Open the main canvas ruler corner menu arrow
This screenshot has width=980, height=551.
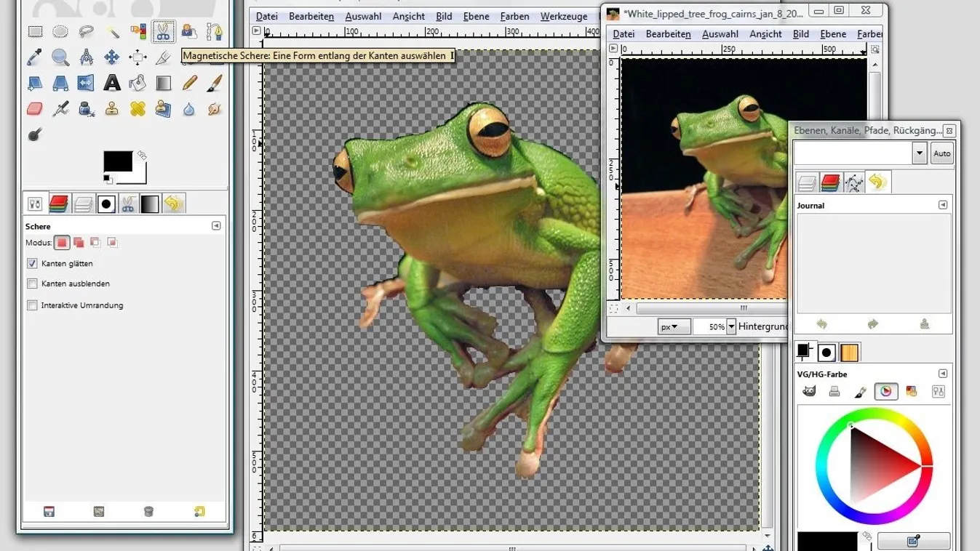coord(257,31)
